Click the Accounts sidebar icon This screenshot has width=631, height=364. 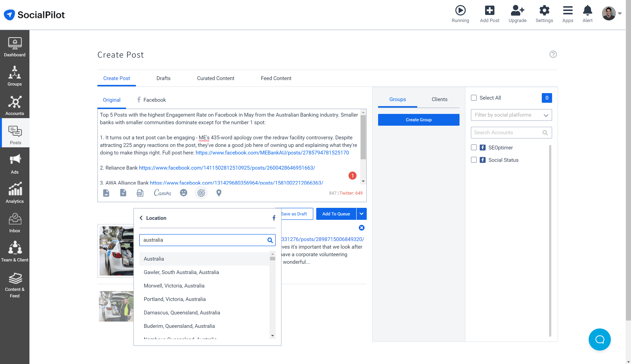click(15, 105)
